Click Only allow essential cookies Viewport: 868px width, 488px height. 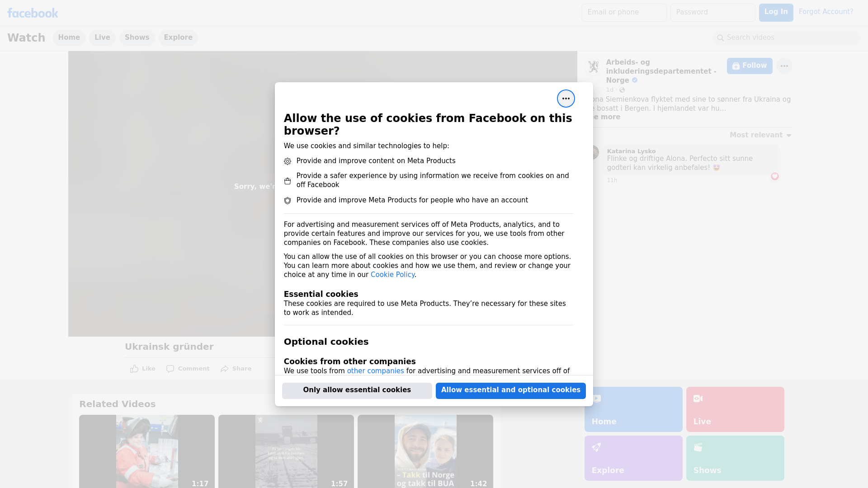click(x=357, y=390)
